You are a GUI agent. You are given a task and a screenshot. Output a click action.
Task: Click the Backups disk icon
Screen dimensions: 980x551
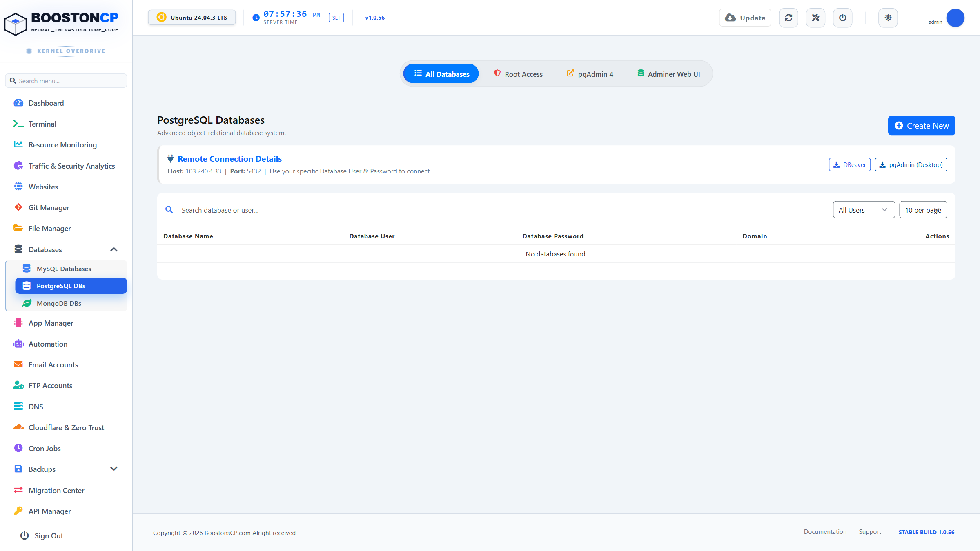(x=18, y=469)
